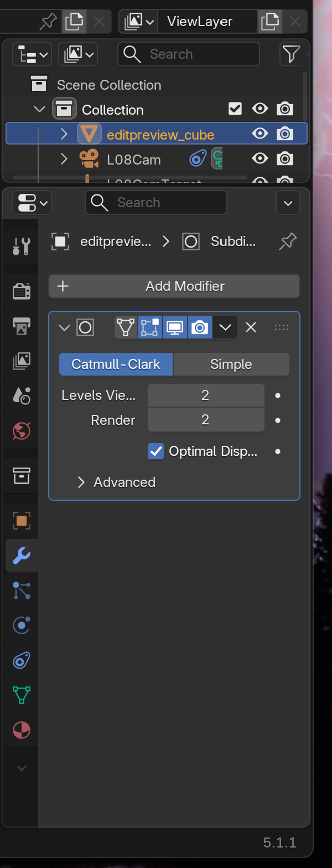Toggle modifier render display
332x868 pixels.
(200, 327)
